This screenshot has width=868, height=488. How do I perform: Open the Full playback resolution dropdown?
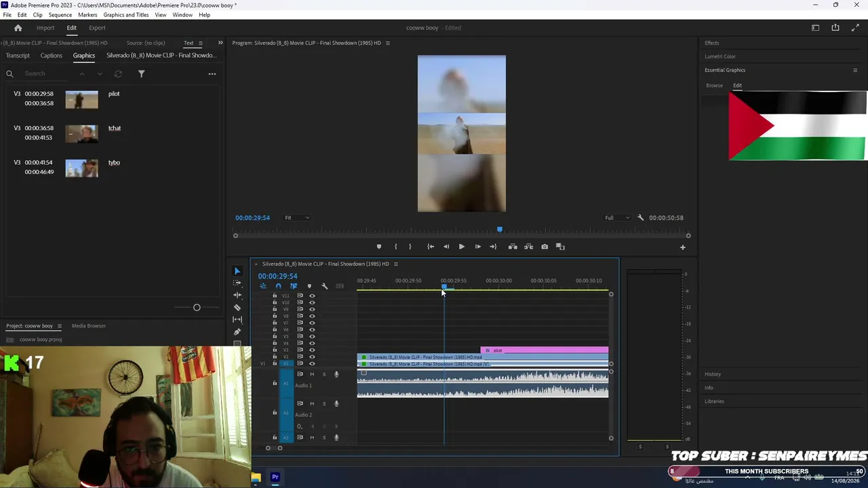pyautogui.click(x=616, y=218)
